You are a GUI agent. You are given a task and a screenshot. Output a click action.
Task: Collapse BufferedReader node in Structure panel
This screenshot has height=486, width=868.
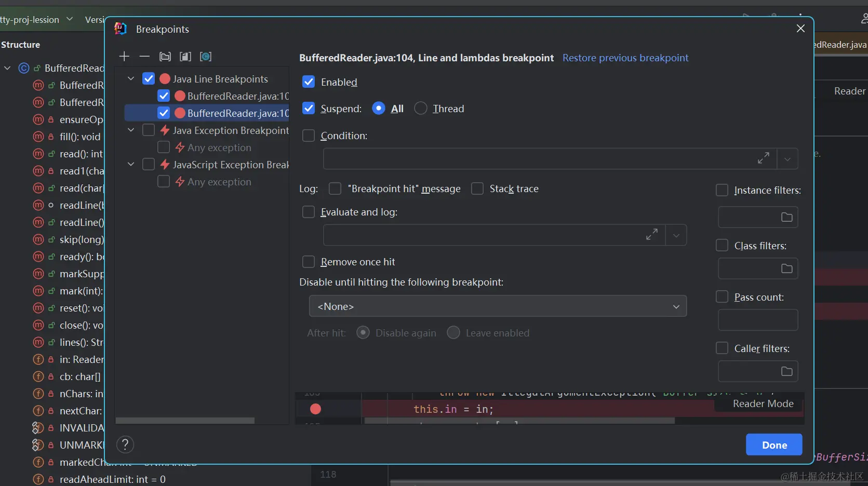[7, 68]
